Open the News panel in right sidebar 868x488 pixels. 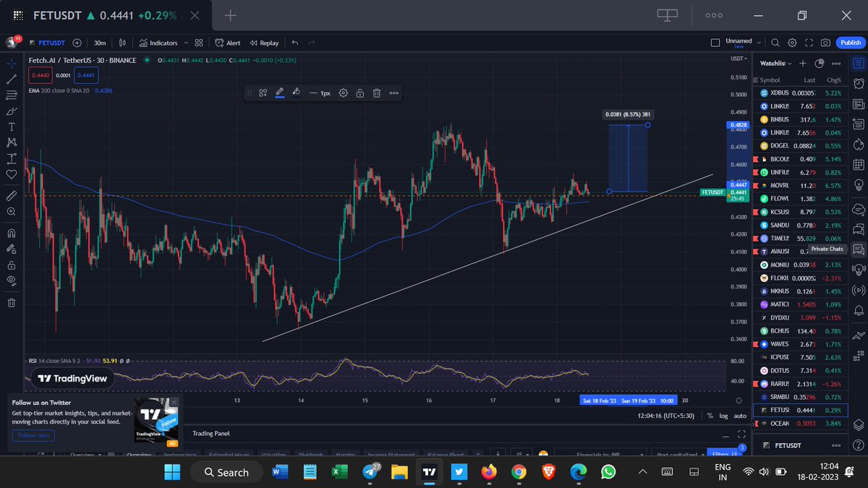tap(859, 105)
